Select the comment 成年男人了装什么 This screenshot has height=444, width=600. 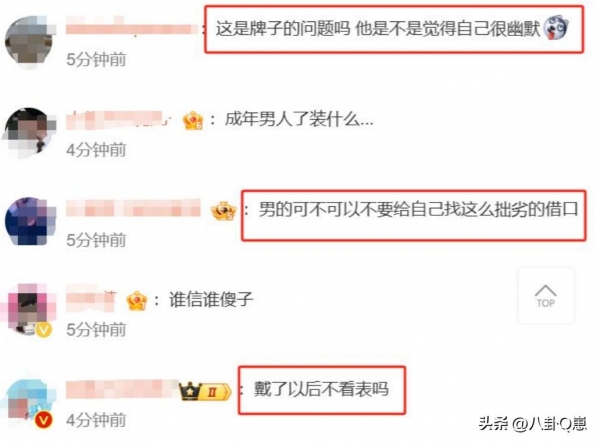299,119
